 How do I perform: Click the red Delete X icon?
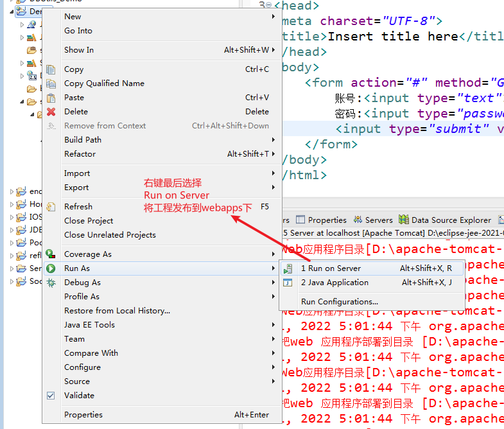[x=51, y=112]
